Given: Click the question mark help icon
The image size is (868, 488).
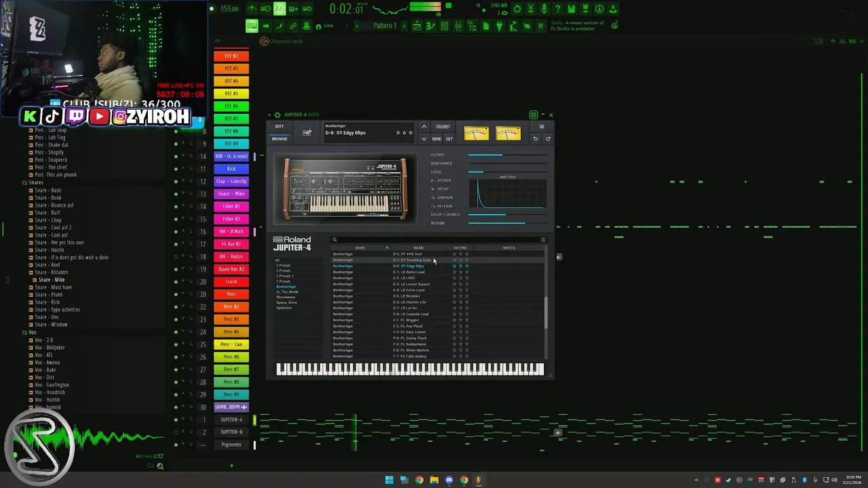Looking at the screenshot, I should 557,9.
